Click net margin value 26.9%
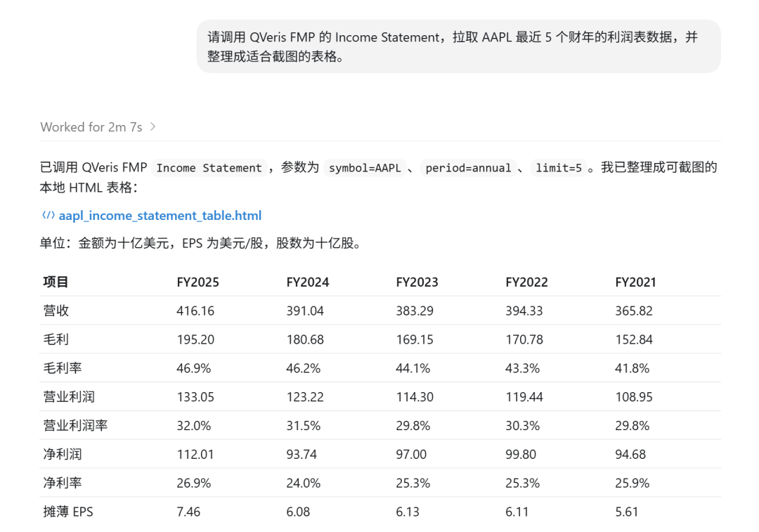 [x=194, y=483]
